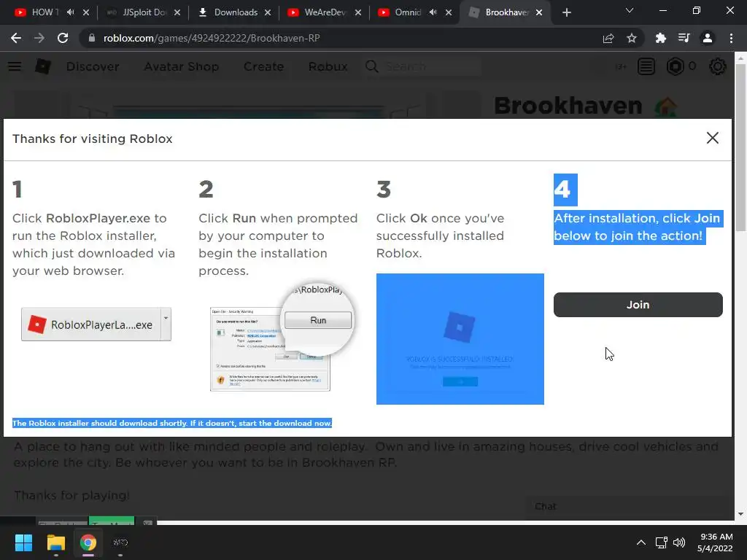Screen dimensions: 747x560
Task: Click the Roblox logo home icon
Action: coord(43,66)
